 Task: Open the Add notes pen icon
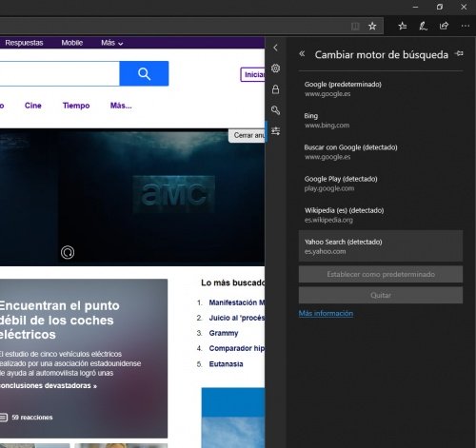(x=423, y=26)
